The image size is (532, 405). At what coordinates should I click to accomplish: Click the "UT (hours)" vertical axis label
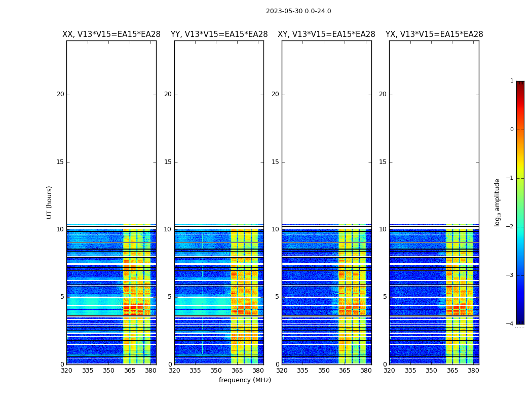[50, 202]
